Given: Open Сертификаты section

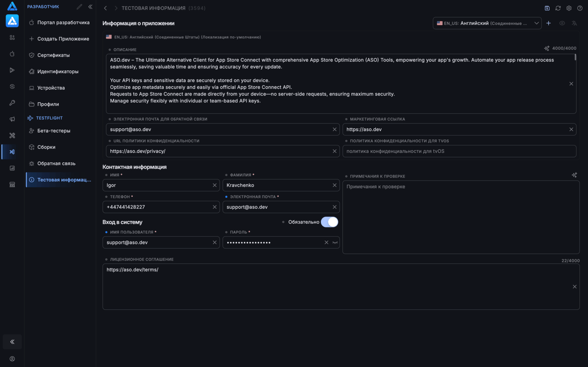Looking at the screenshot, I should (60, 55).
